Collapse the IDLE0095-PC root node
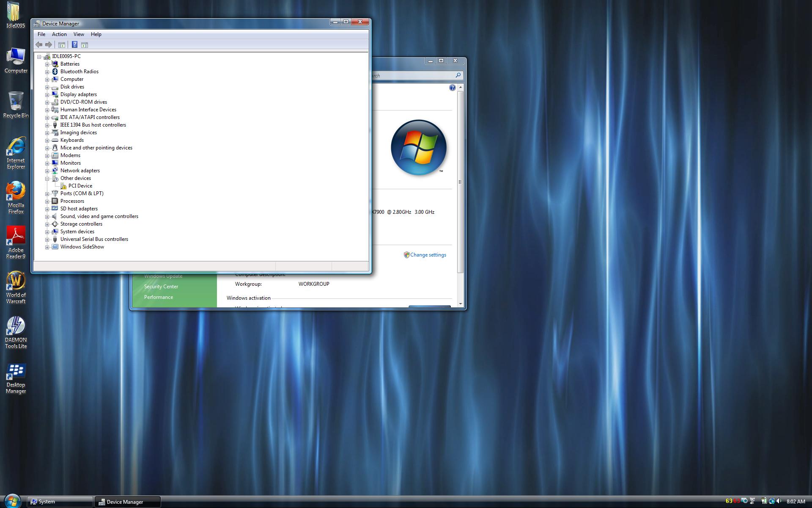 (39, 56)
